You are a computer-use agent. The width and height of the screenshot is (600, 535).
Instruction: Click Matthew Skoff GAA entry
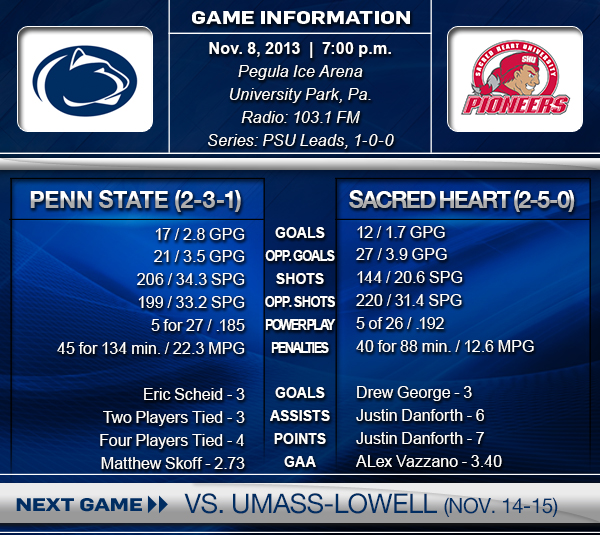pos(173,463)
